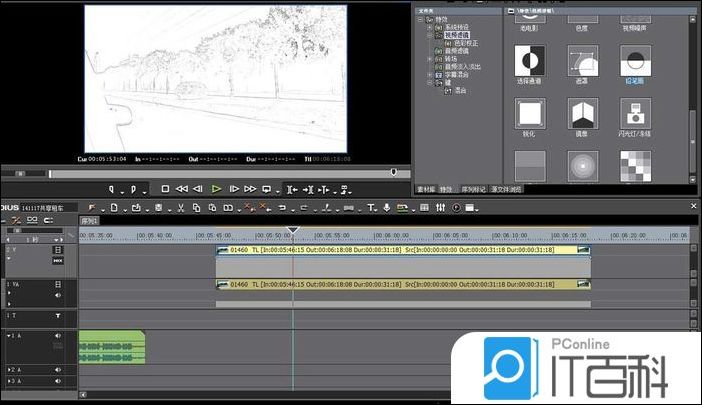The width and height of the screenshot is (702, 405).
Task: Click the Rewind button in the player
Action: pos(181,189)
